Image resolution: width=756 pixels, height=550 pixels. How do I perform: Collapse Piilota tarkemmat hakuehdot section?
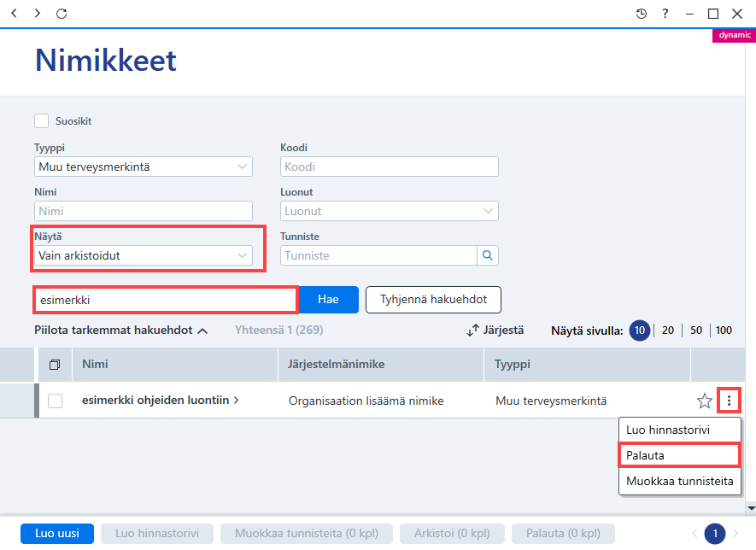[120, 331]
